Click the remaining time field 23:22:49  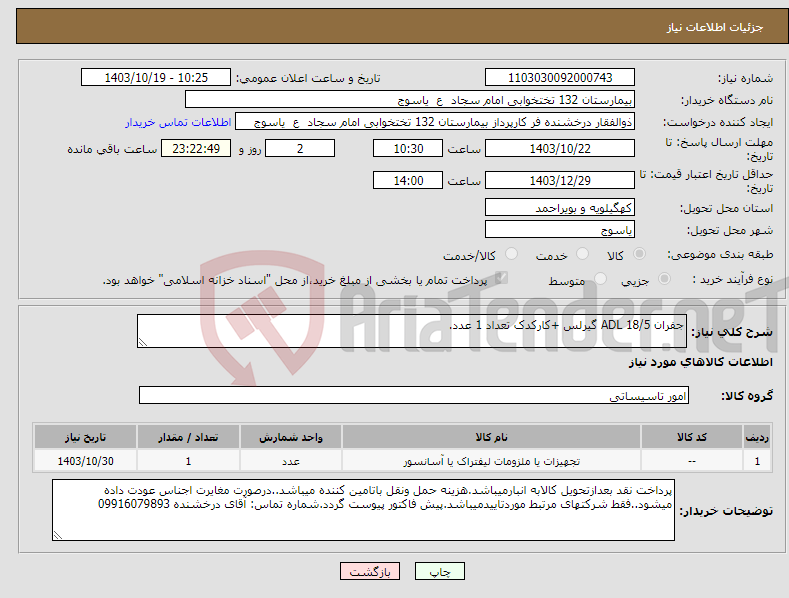196,148
